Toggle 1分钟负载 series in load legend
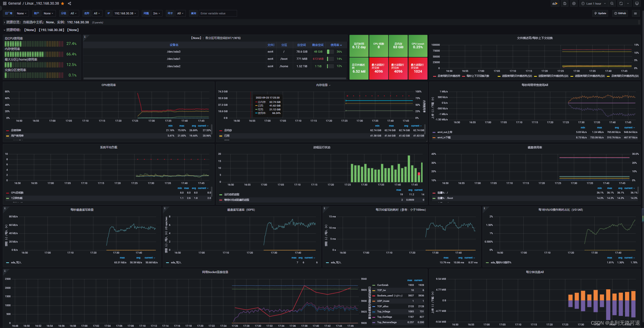 click(x=17, y=198)
